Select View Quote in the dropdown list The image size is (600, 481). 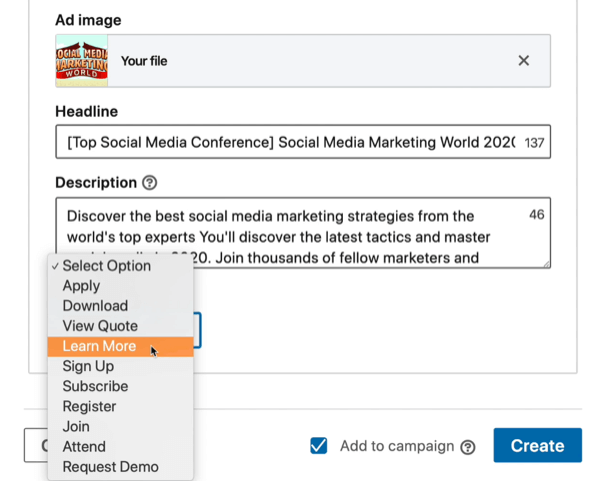point(121,326)
